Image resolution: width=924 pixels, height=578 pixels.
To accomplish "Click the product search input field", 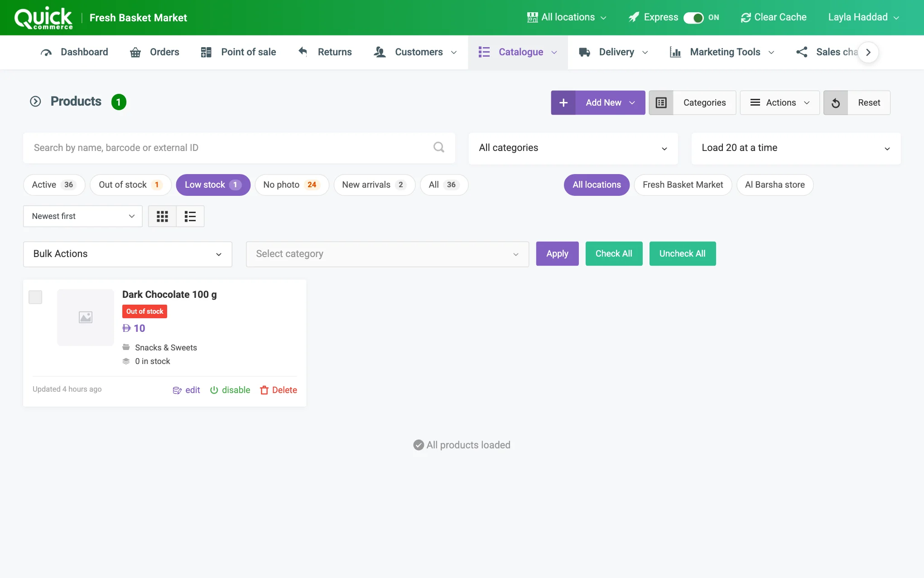I will (239, 148).
